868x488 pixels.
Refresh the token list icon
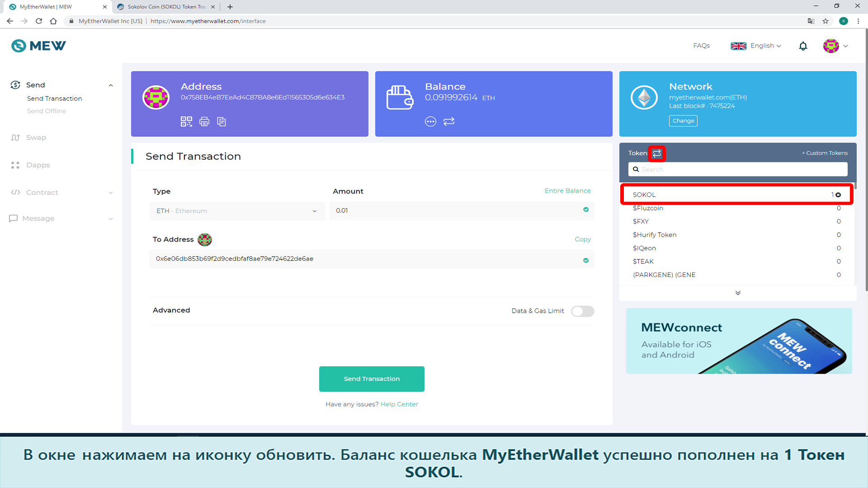(657, 154)
